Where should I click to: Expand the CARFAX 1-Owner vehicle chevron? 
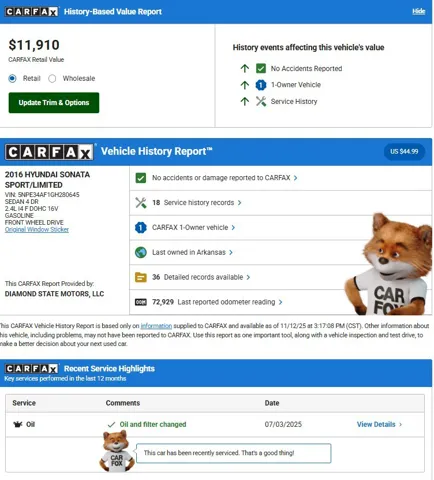[x=233, y=227]
